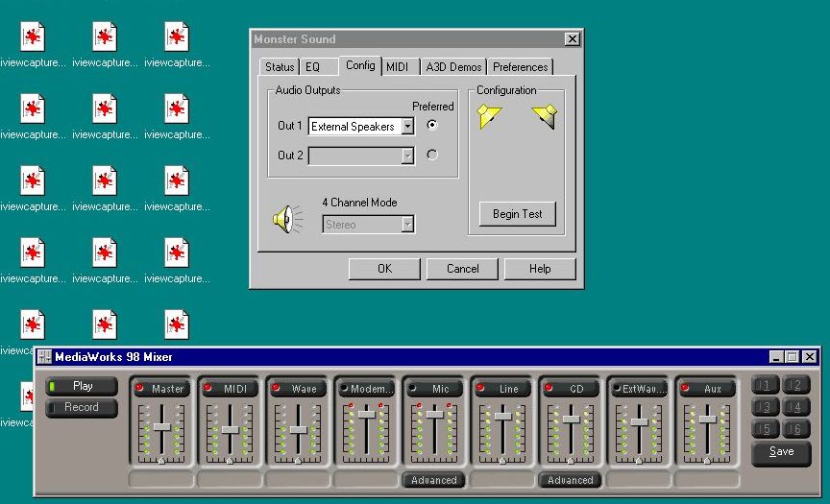Toggle the Line channel mute button

(x=480, y=388)
